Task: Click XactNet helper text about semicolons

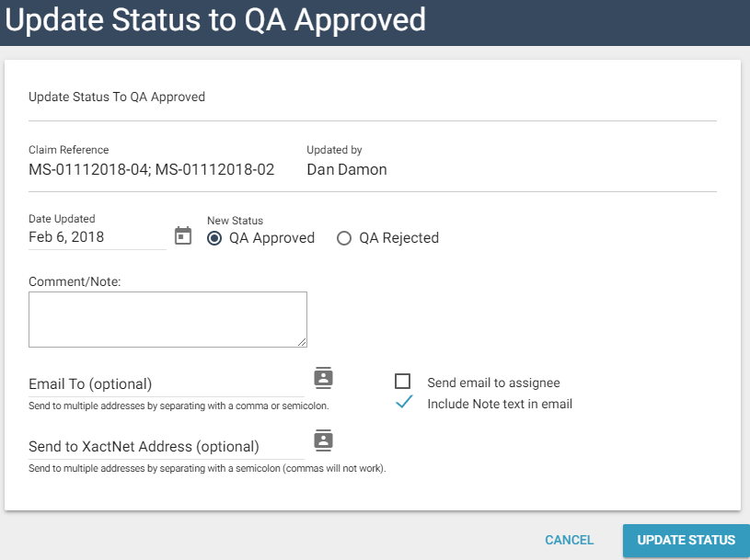Action: (207, 468)
